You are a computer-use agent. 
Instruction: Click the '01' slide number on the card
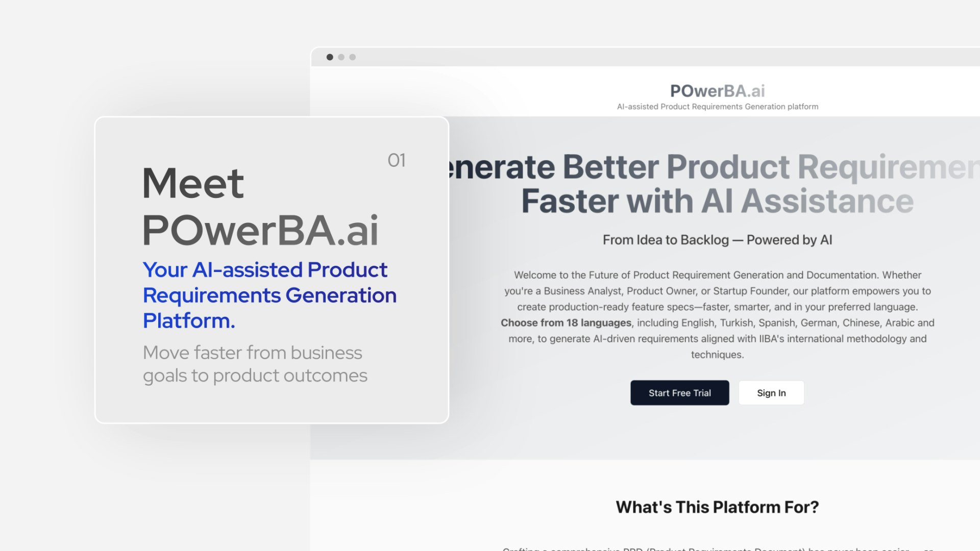point(397,160)
